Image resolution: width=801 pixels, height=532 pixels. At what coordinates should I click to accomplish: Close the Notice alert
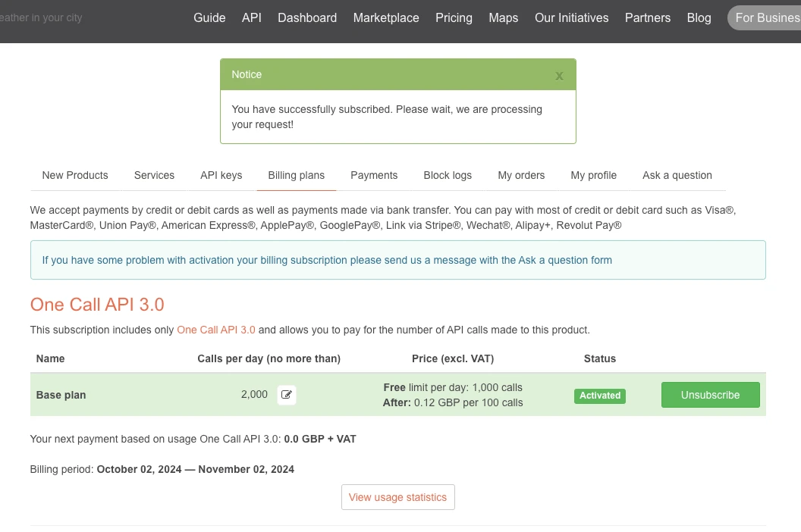tap(559, 76)
